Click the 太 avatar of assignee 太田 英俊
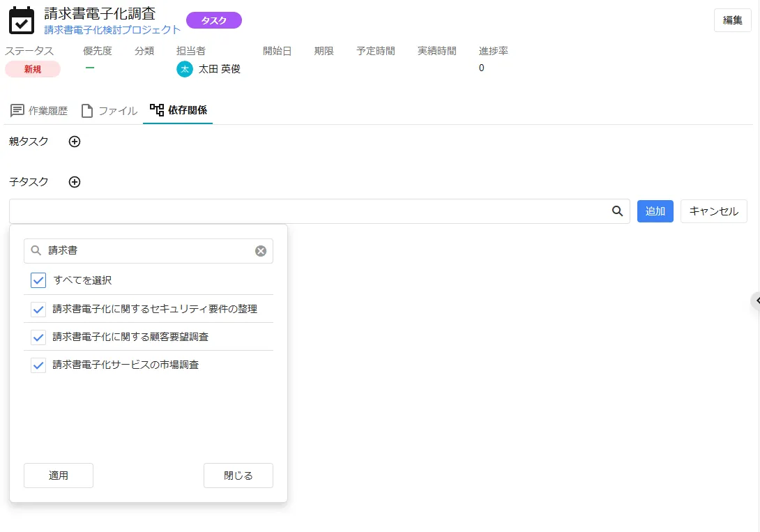Screen dimensions: 760x532 183,70
